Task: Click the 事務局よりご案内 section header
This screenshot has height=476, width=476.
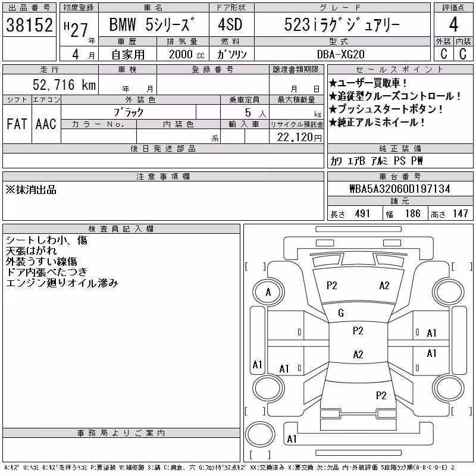Action: click(121, 433)
